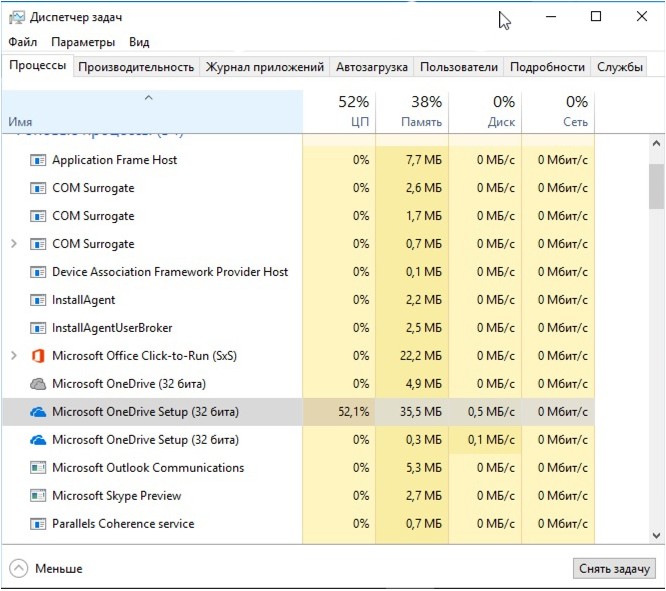This screenshot has height=591, width=666.
Task: Click icon of COM Surrogate using 1,7 МБ
Action: [38, 216]
